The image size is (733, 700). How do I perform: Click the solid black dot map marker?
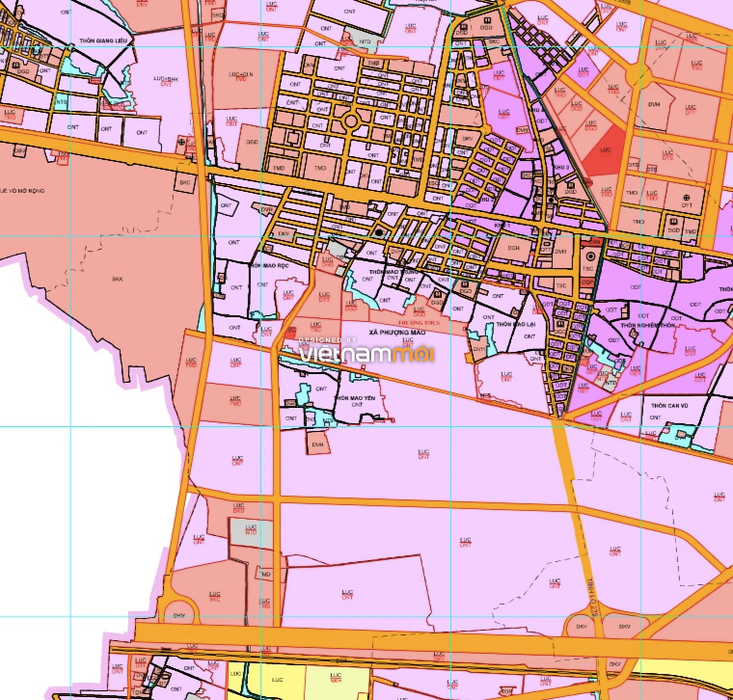(x=379, y=232)
